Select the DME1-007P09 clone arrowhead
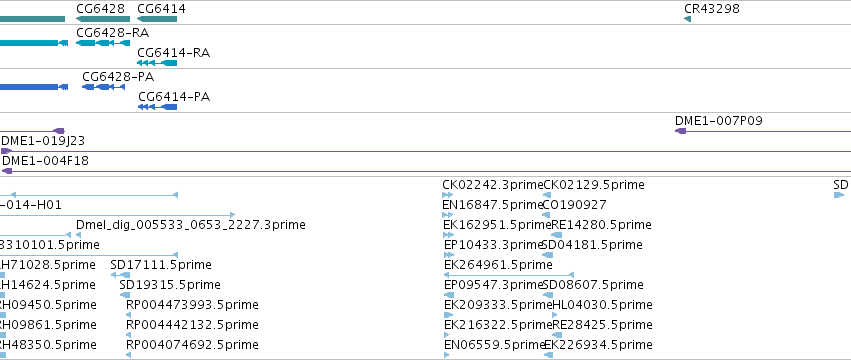The width and height of the screenshot is (851, 360). pos(680,131)
